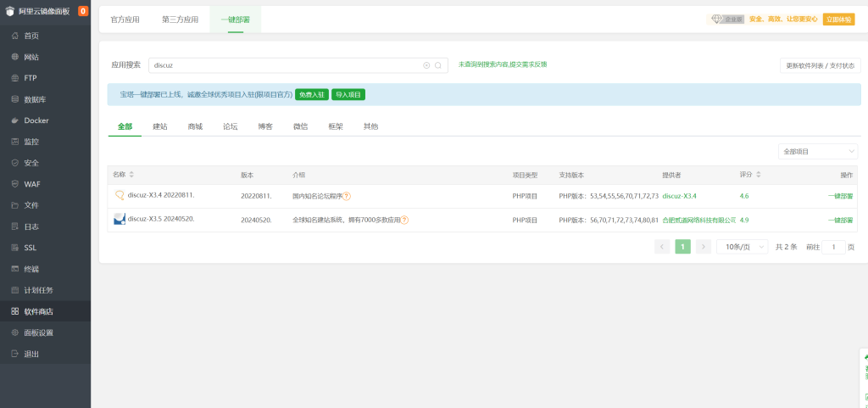
Task: Click the database icon beside 数据库
Action: [x=15, y=99]
